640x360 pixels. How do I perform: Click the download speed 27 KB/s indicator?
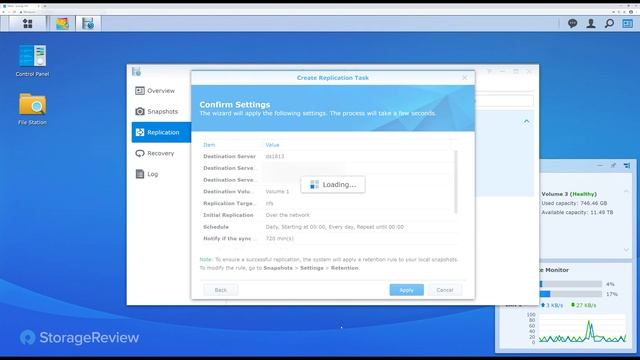click(x=583, y=305)
